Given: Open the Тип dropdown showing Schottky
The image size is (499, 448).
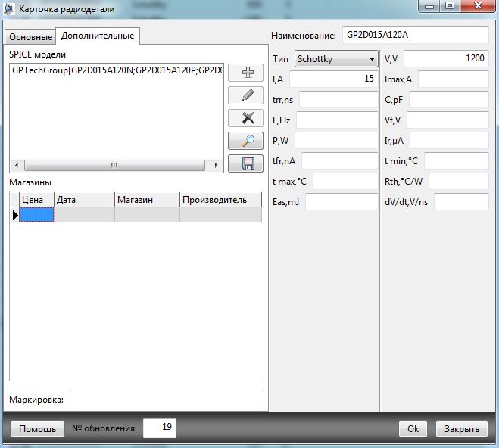Looking at the screenshot, I should tap(336, 59).
